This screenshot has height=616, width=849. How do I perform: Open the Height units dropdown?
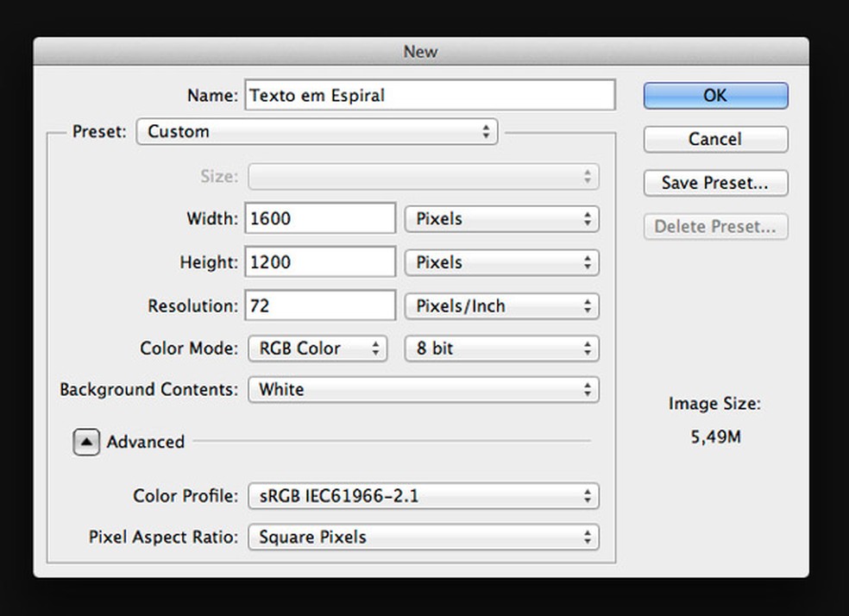[501, 262]
